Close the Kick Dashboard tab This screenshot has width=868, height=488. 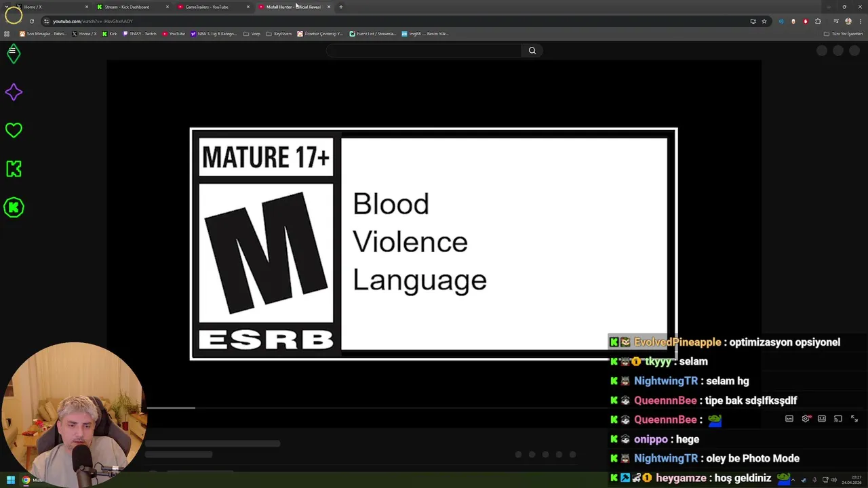point(167,7)
